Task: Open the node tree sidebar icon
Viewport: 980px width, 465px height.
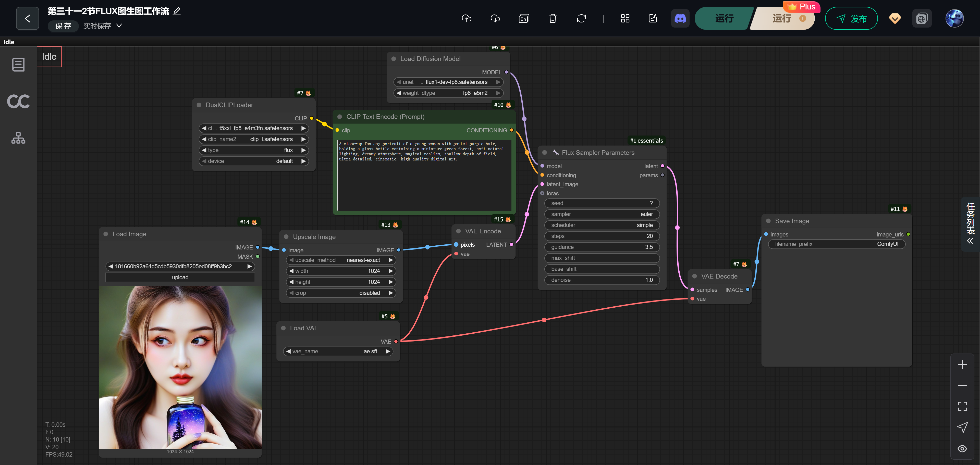Action: 18,138
